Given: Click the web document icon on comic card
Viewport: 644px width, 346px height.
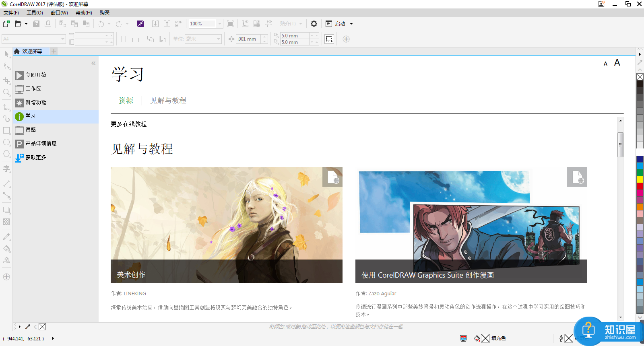Looking at the screenshot, I should point(577,177).
